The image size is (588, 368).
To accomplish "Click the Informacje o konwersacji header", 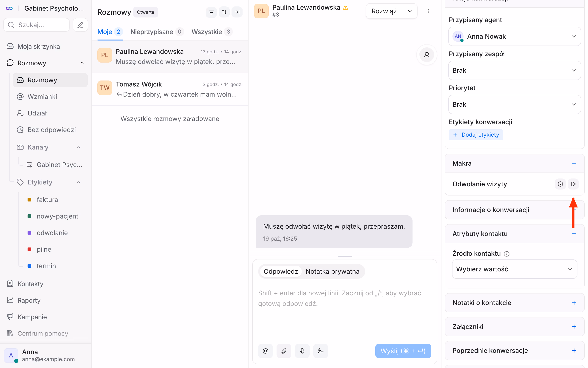I will (x=514, y=210).
